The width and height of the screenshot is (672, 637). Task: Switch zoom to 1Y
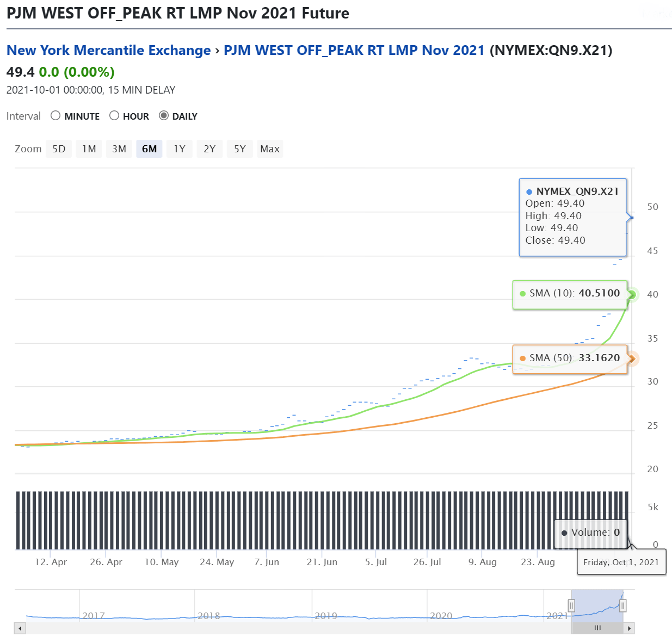pos(180,149)
